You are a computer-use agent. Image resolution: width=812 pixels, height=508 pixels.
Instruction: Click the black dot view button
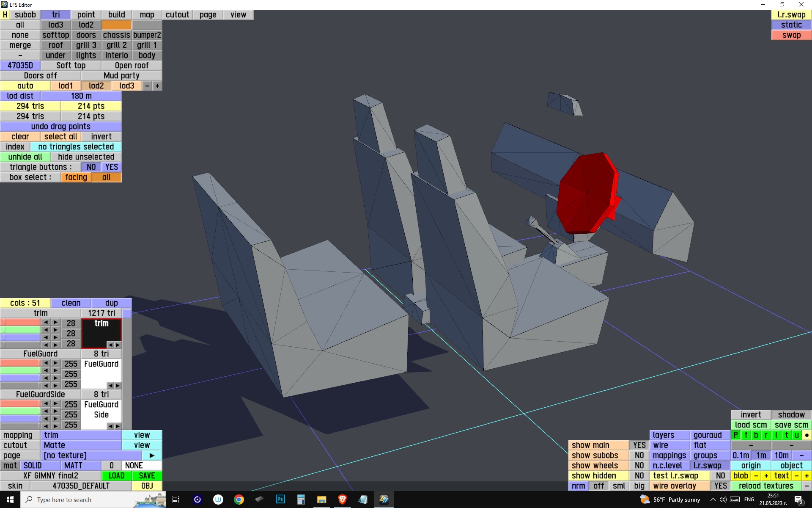(x=807, y=435)
